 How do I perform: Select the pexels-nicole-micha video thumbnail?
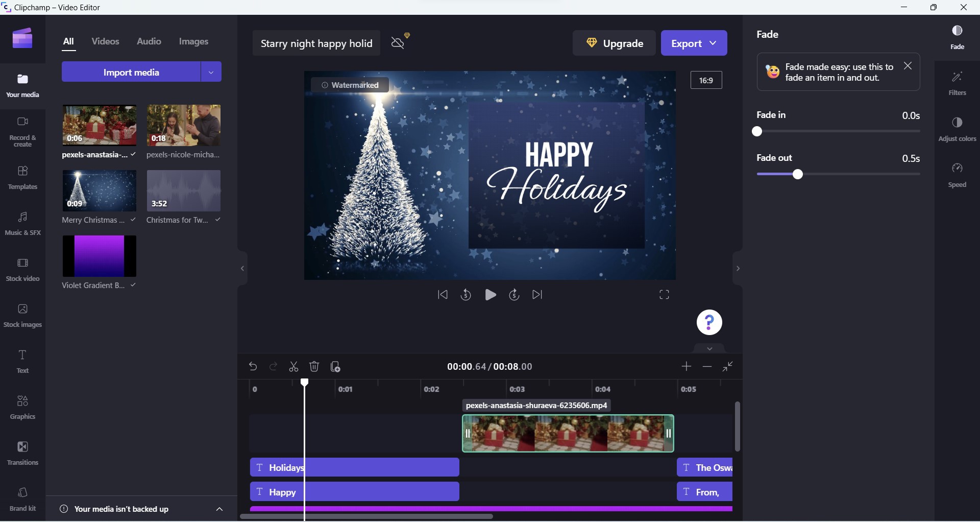tap(184, 126)
